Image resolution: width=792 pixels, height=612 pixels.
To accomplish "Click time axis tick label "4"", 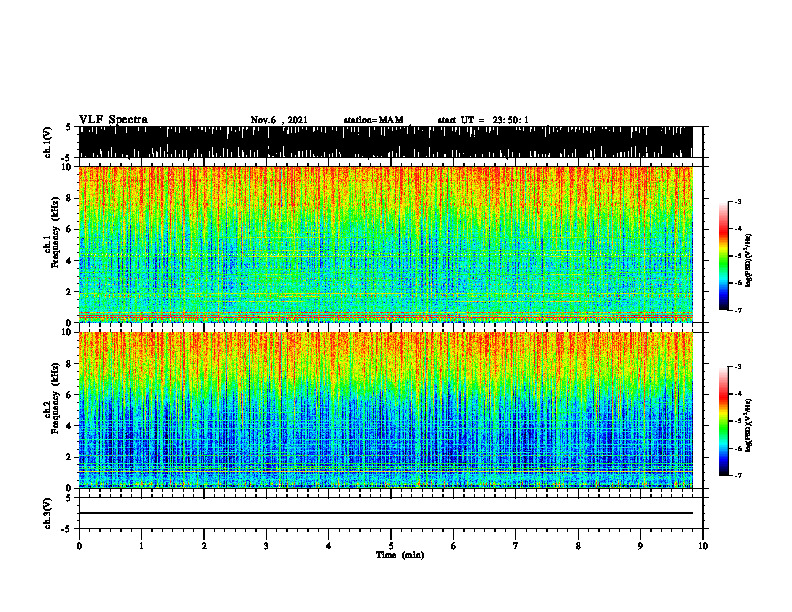I will (x=329, y=546).
